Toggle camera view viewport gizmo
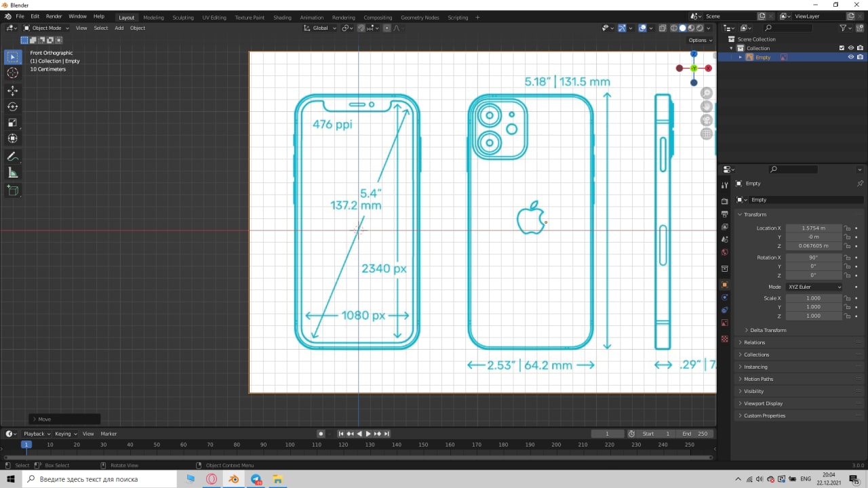Screen dimensions: 868x488 (707, 120)
